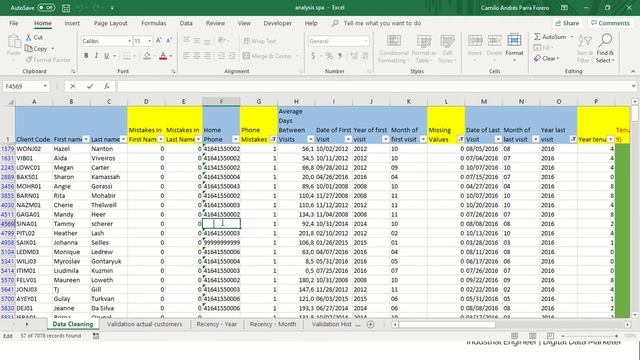Screen dimensions: 640x360
Task: Add a new sheet with plus button
Action: point(370,324)
